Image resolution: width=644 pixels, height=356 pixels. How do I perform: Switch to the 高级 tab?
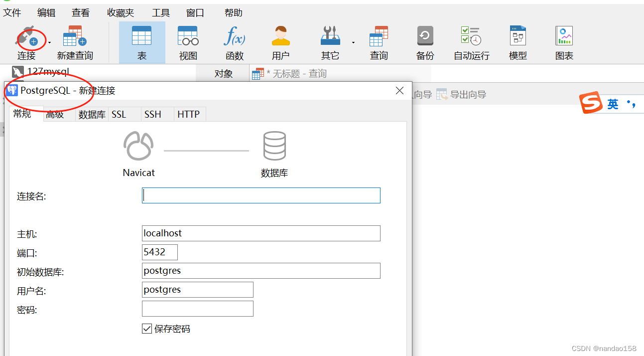point(56,114)
